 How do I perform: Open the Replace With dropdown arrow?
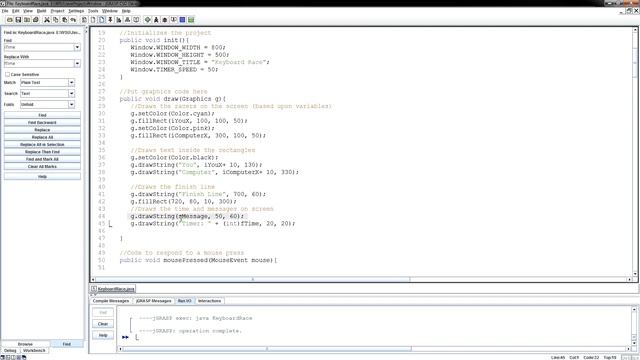pos(77,64)
